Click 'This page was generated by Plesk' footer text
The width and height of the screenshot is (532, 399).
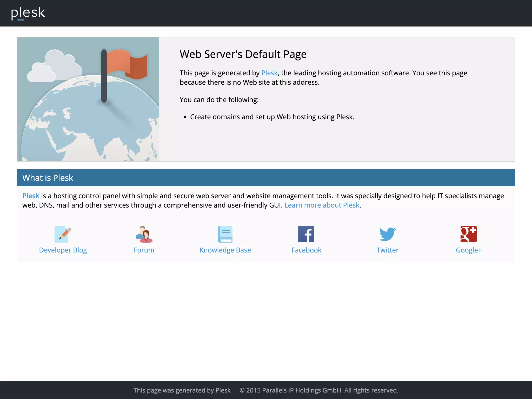(x=182, y=390)
